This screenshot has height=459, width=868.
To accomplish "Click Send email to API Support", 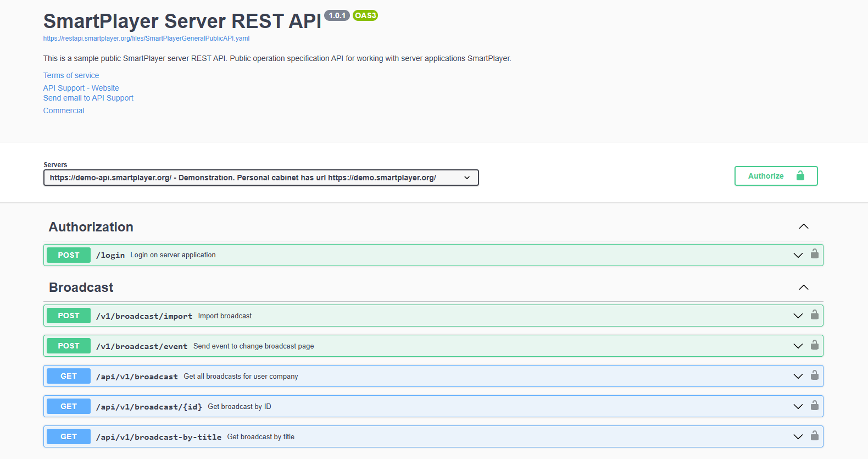I will (88, 98).
